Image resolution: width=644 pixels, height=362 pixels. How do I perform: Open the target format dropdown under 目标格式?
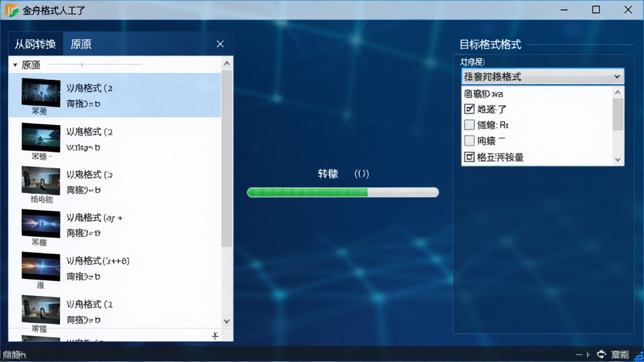(x=543, y=77)
